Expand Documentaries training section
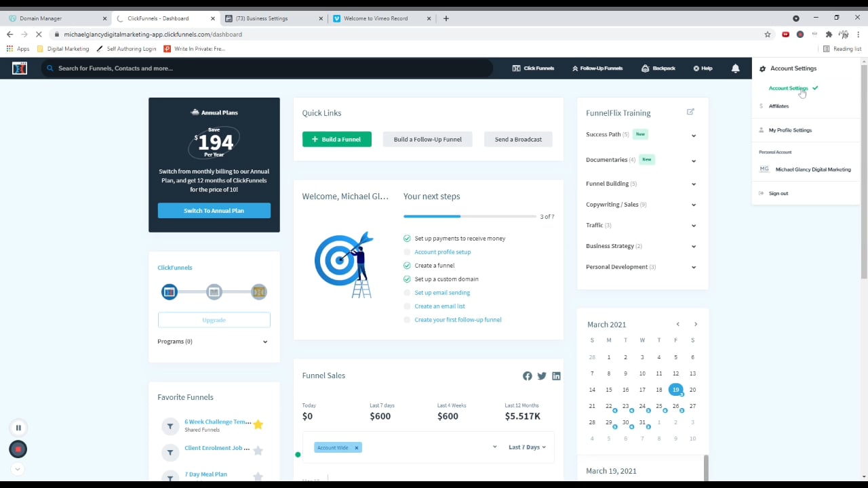Image resolution: width=868 pixels, height=488 pixels. (693, 161)
